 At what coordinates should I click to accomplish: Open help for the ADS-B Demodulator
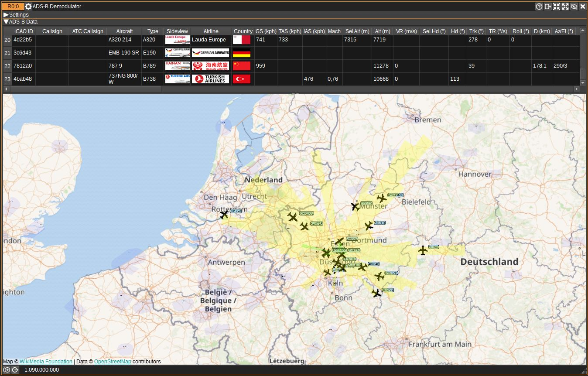tap(539, 7)
